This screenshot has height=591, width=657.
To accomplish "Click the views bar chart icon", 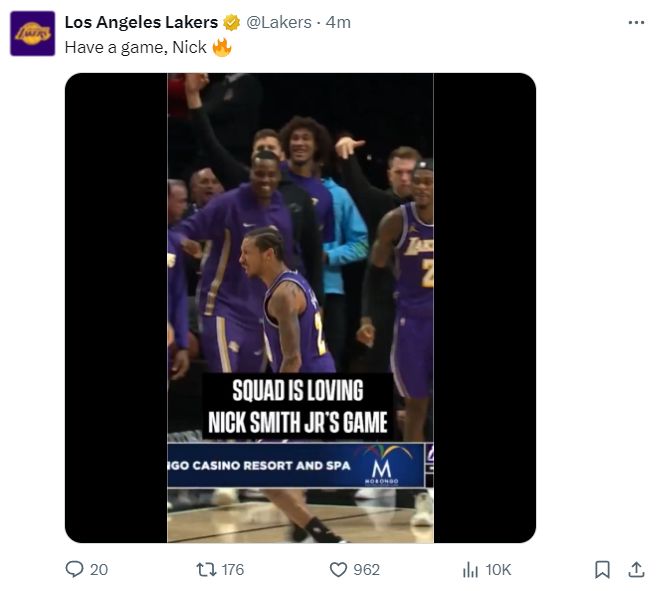I will [x=470, y=569].
